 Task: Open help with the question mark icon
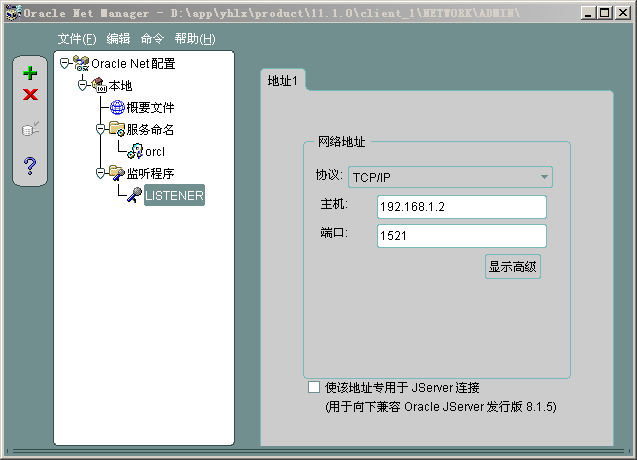pyautogui.click(x=30, y=166)
